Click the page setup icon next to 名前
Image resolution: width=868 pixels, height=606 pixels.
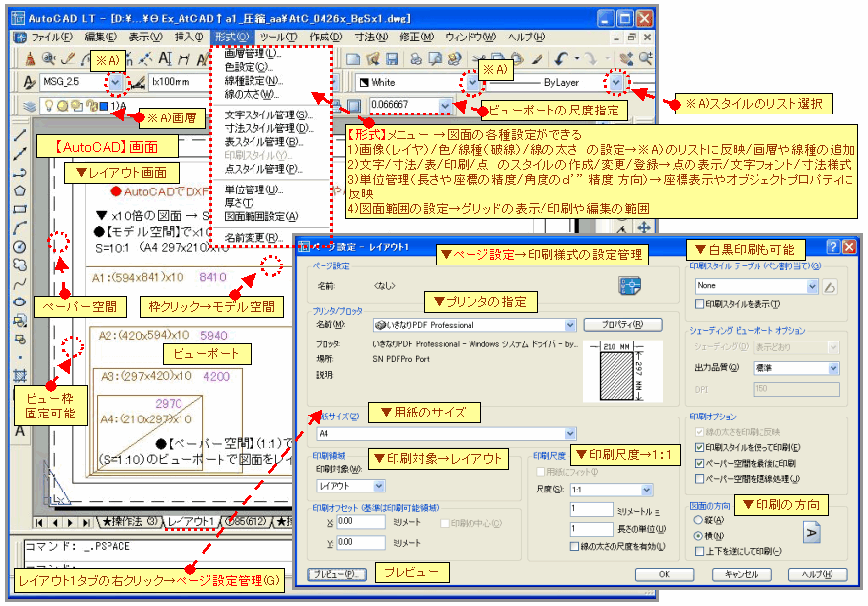tap(629, 286)
